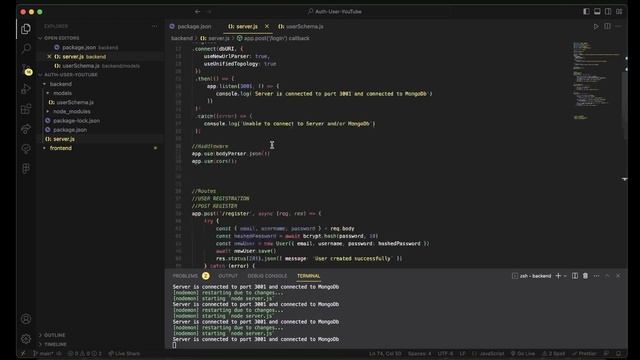Collapse the models folder

point(62,93)
